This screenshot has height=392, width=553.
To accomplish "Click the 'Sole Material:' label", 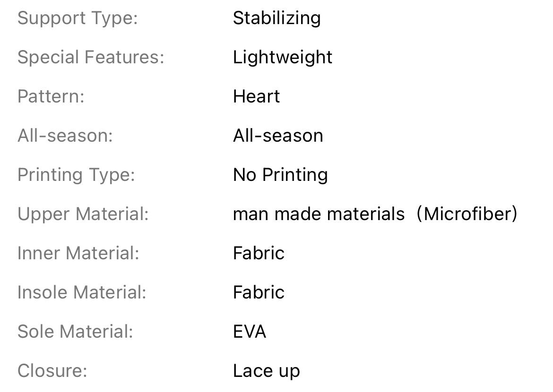I will 75,332.
